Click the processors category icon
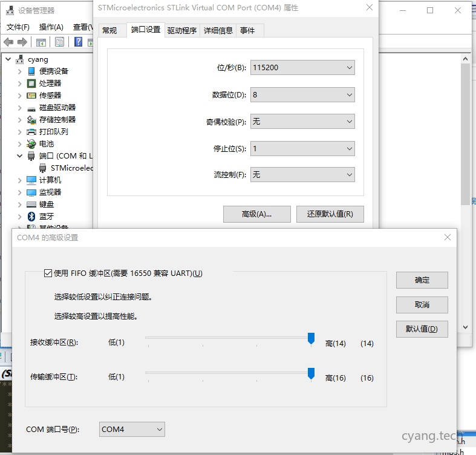The height and width of the screenshot is (455, 476). coord(31,83)
